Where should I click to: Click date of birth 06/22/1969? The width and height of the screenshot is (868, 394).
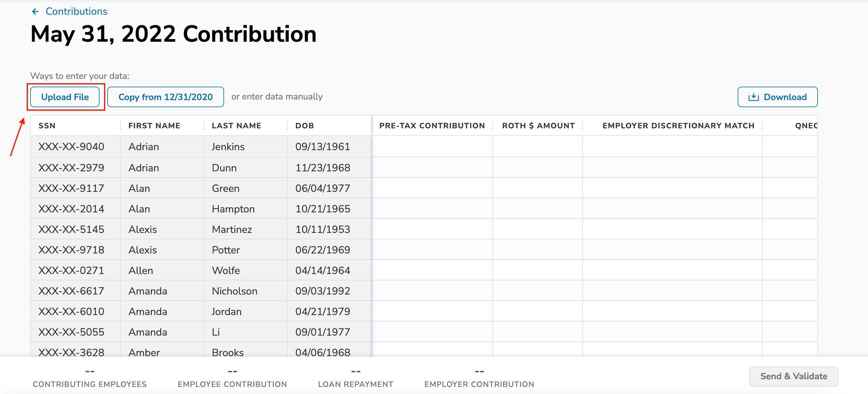[323, 250]
